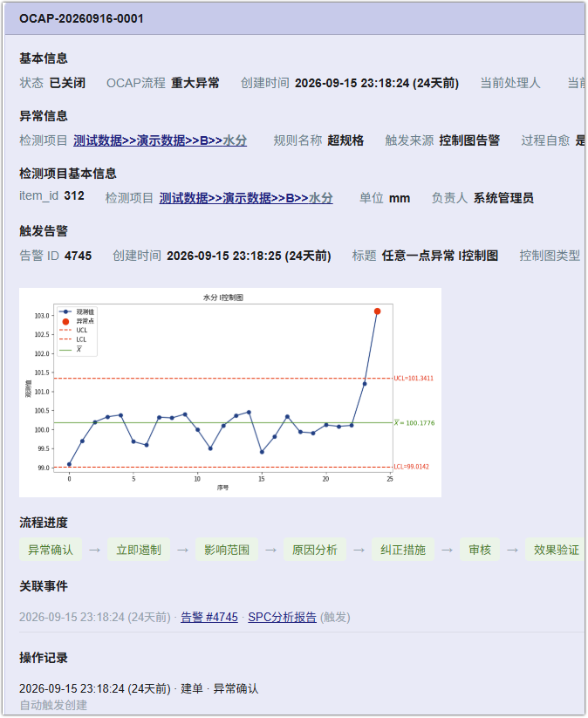The image size is (588, 718).
Task: Click the OCAP流程 value 重大异常
Action: coord(195,83)
